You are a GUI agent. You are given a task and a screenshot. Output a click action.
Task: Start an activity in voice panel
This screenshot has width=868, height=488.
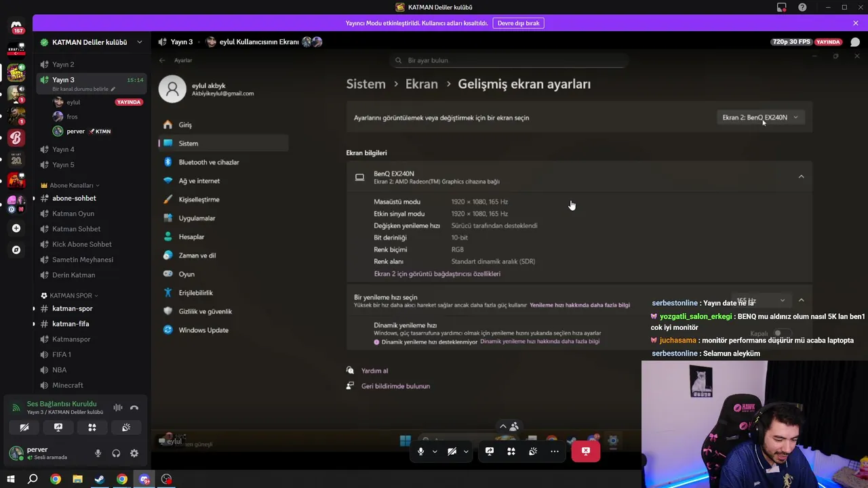click(92, 428)
